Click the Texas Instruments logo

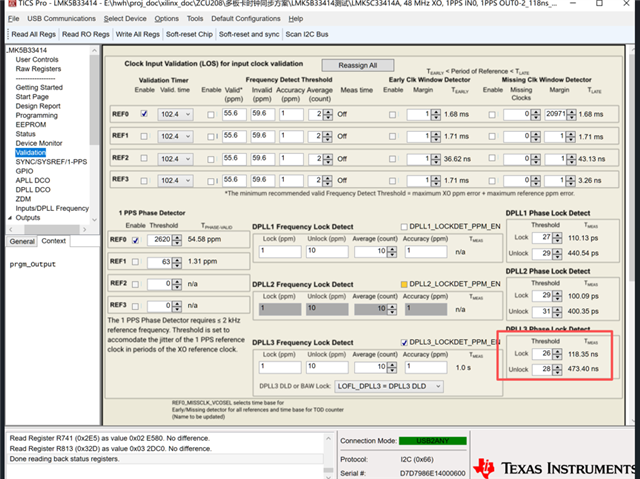coord(556,468)
